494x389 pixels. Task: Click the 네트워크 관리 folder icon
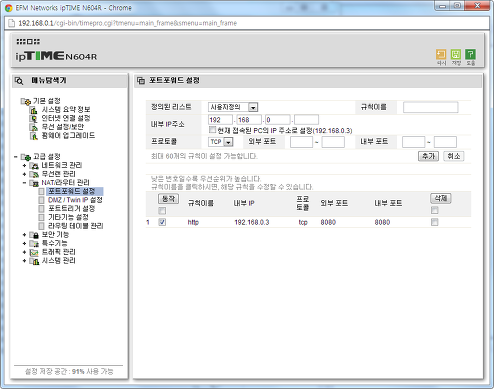pos(34,166)
